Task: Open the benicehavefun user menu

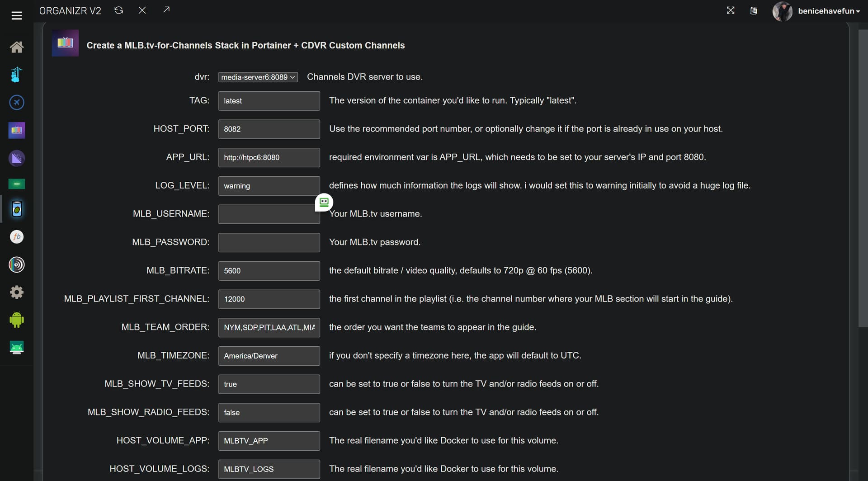Action: [828, 11]
